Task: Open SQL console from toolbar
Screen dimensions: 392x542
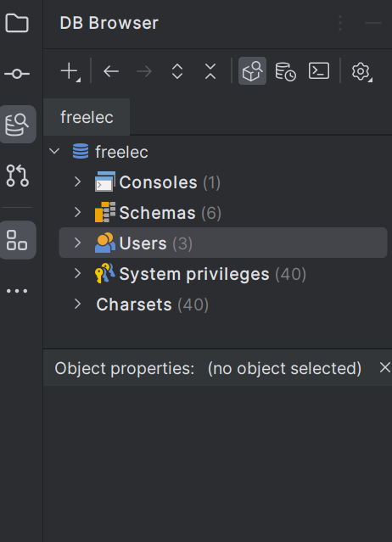Action: pos(319,71)
